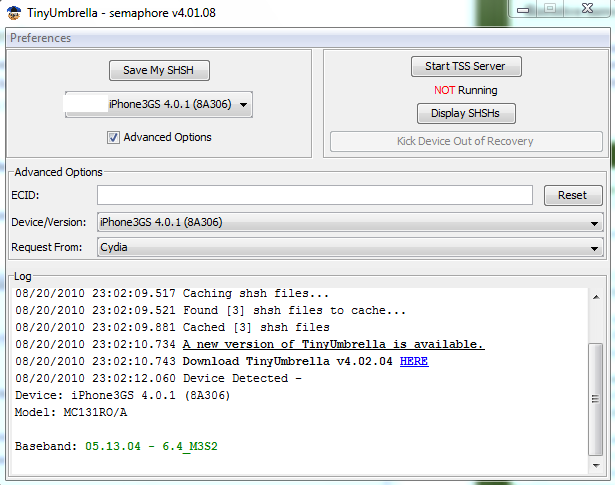Close the TinyUmbrella window
Viewport: 615px width, 485px height.
click(x=587, y=8)
